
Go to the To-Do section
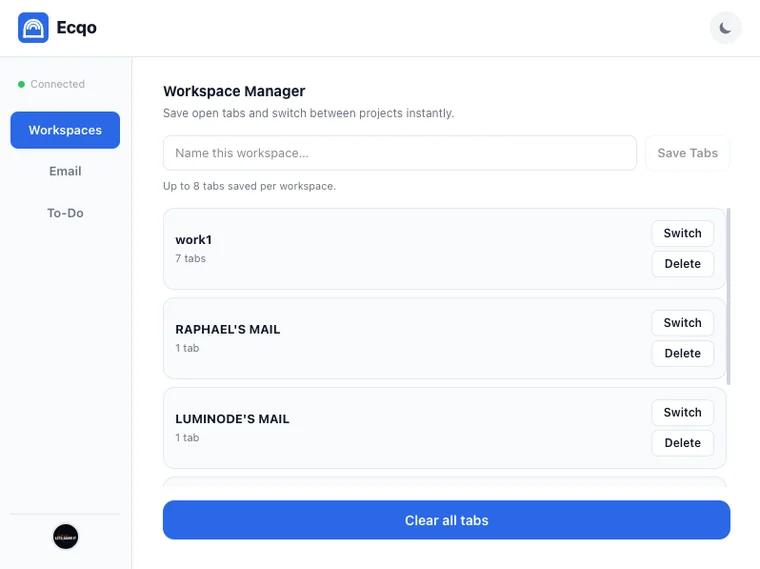[65, 213]
